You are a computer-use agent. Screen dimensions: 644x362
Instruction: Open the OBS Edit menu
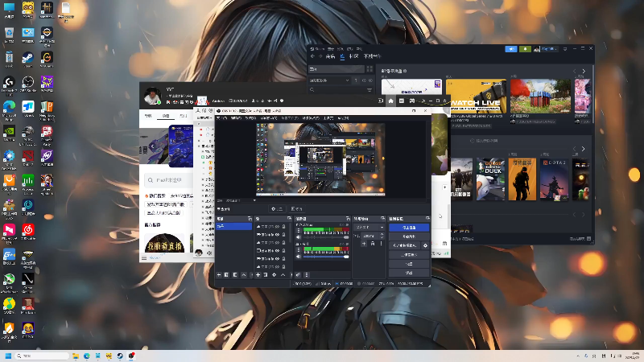236,117
